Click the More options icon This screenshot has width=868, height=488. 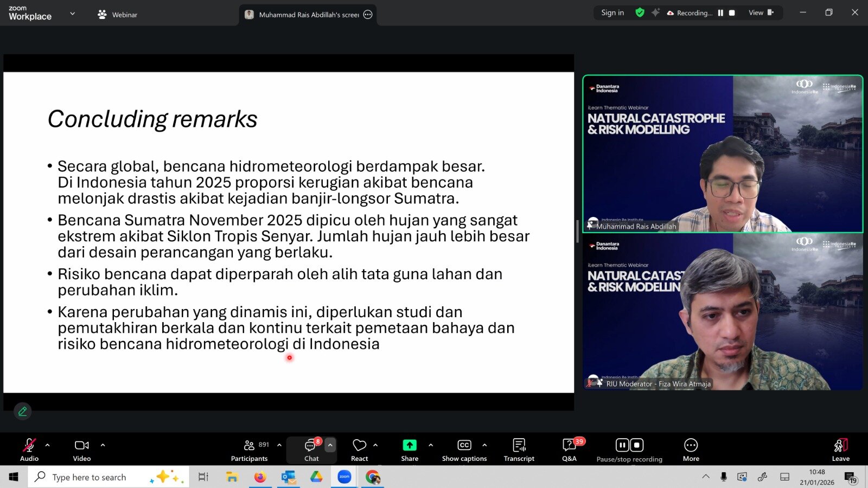point(691,446)
